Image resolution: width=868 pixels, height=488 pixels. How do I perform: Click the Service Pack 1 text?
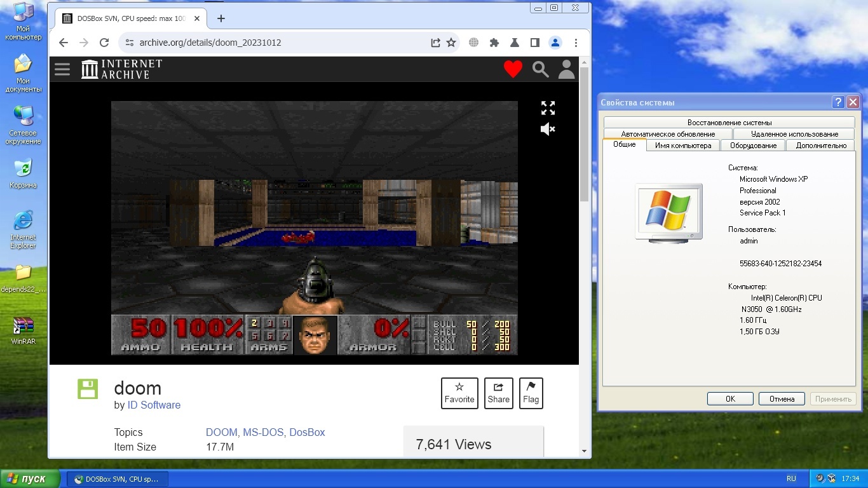pos(763,213)
